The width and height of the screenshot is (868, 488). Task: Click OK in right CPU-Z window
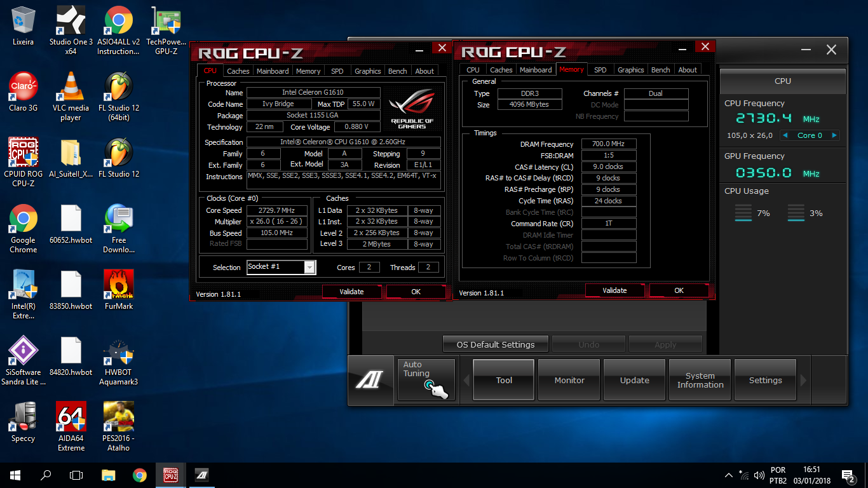point(679,290)
